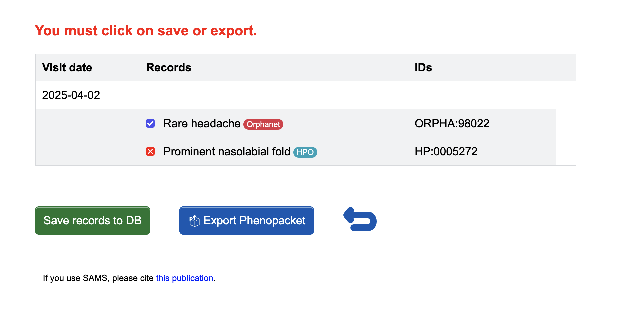Image resolution: width=644 pixels, height=324 pixels.
Task: Click the Records column header
Action: coord(169,68)
